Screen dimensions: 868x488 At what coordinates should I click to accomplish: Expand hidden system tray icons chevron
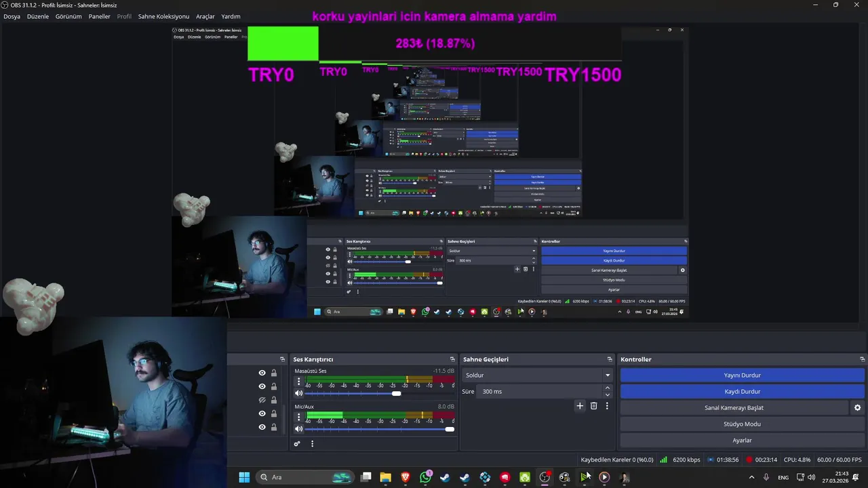coord(751,477)
